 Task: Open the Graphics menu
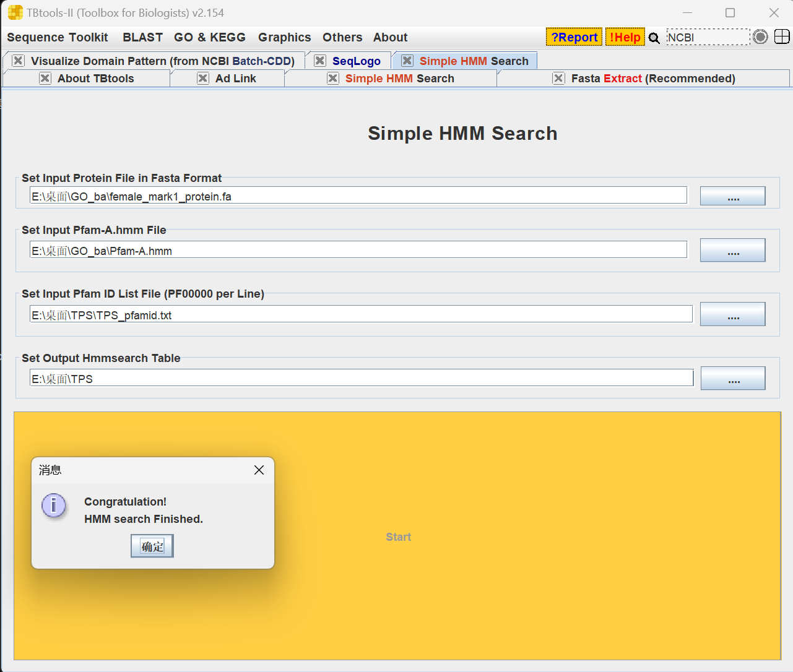[x=285, y=37]
